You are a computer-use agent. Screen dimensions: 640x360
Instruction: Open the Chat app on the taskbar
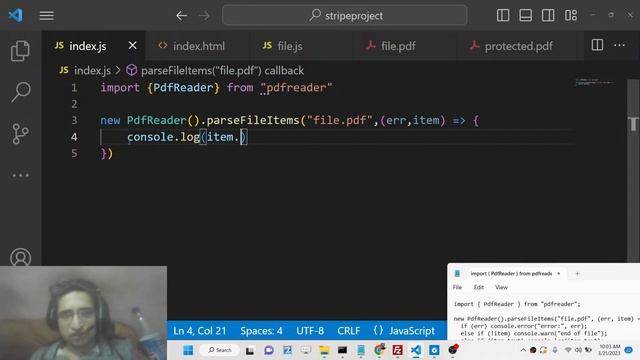click(269, 350)
